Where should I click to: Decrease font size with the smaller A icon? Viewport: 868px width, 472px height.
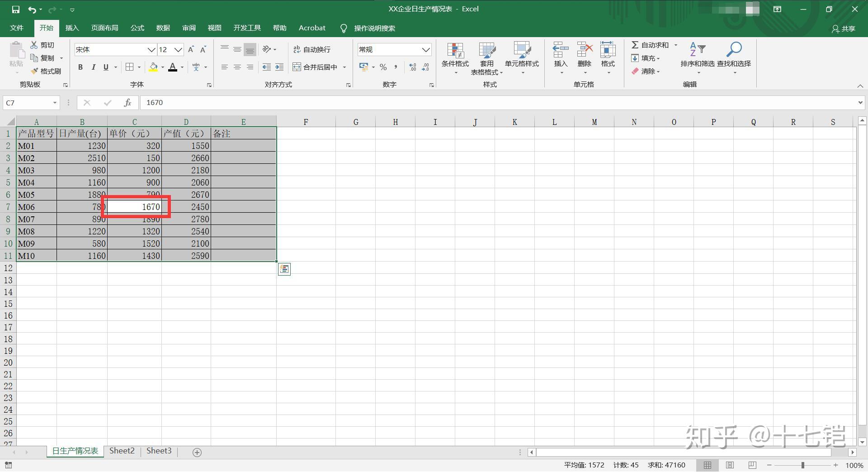pyautogui.click(x=203, y=49)
